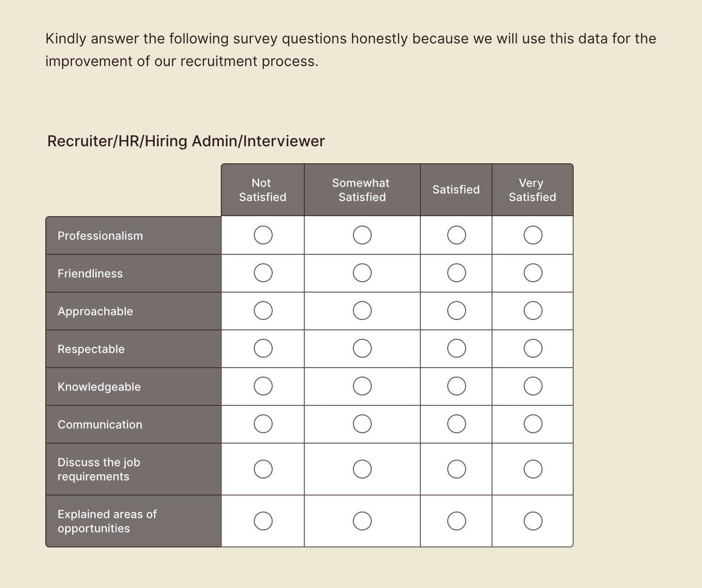Mark Communication as Somewhat Satisfied
The height and width of the screenshot is (588, 702).
pos(362,424)
